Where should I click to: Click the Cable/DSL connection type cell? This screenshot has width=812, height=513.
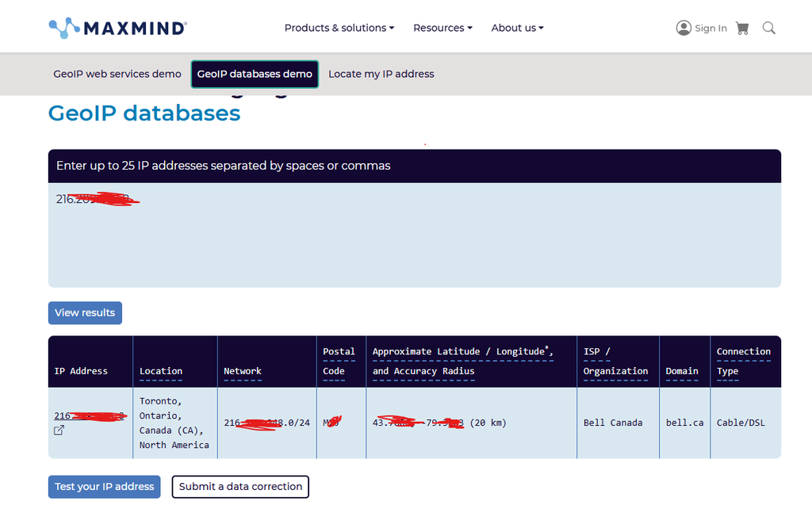(x=741, y=423)
